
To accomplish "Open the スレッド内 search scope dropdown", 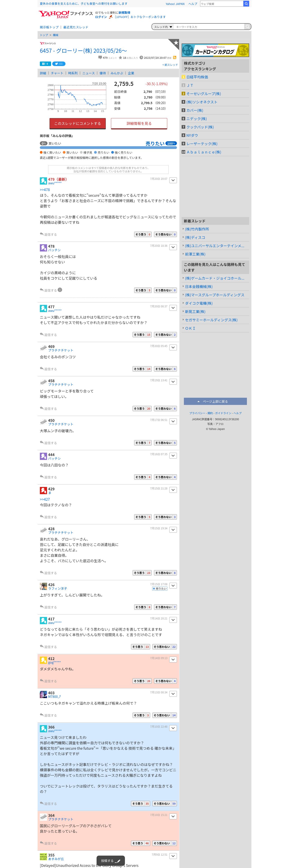I will (x=163, y=27).
